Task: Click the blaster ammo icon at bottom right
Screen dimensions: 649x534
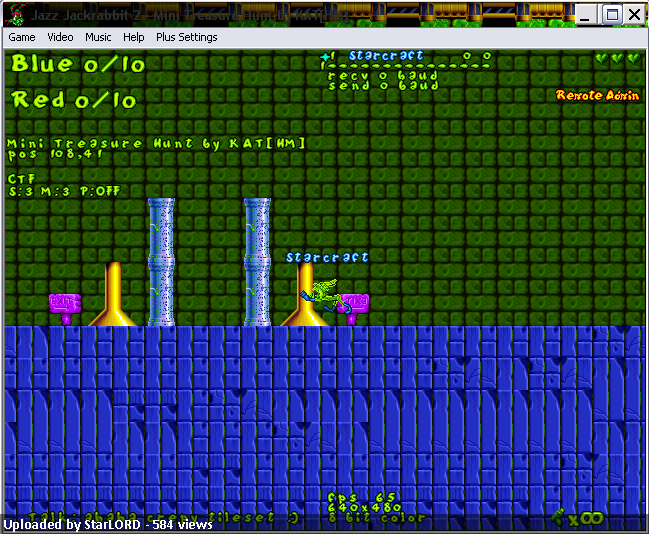Action: [x=558, y=517]
